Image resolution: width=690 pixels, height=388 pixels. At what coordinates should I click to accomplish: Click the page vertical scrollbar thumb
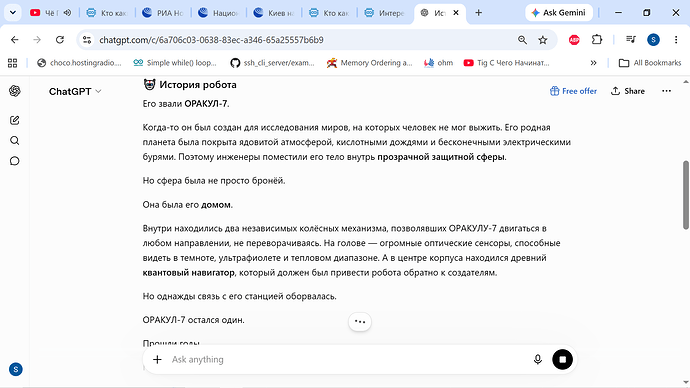(686, 195)
